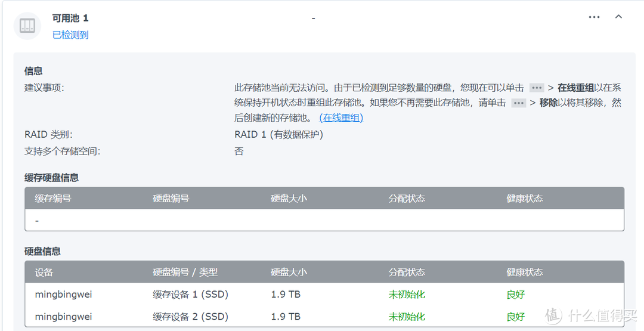Click the 设备 column header

click(x=44, y=272)
